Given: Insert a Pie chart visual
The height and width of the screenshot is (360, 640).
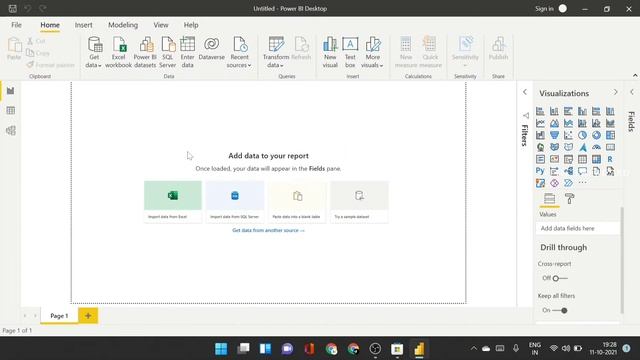Looking at the screenshot, I should click(x=582, y=135).
